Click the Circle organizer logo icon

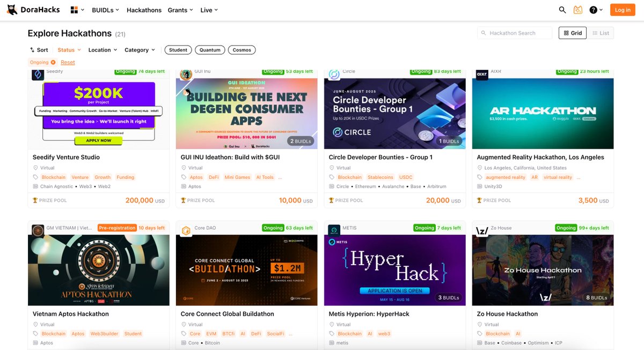coord(334,74)
